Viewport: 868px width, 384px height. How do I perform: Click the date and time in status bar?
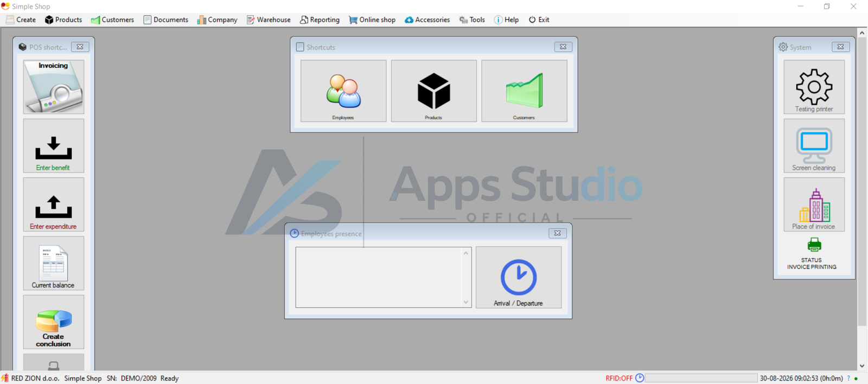[801, 378]
